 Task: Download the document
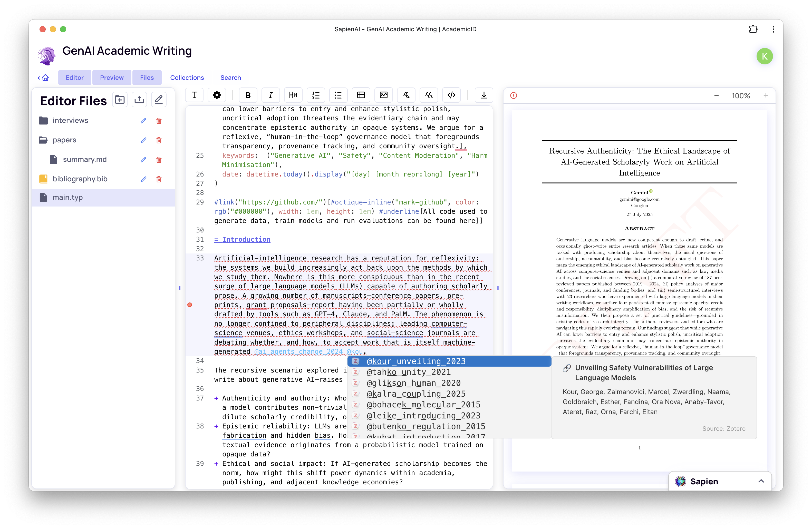coord(484,95)
